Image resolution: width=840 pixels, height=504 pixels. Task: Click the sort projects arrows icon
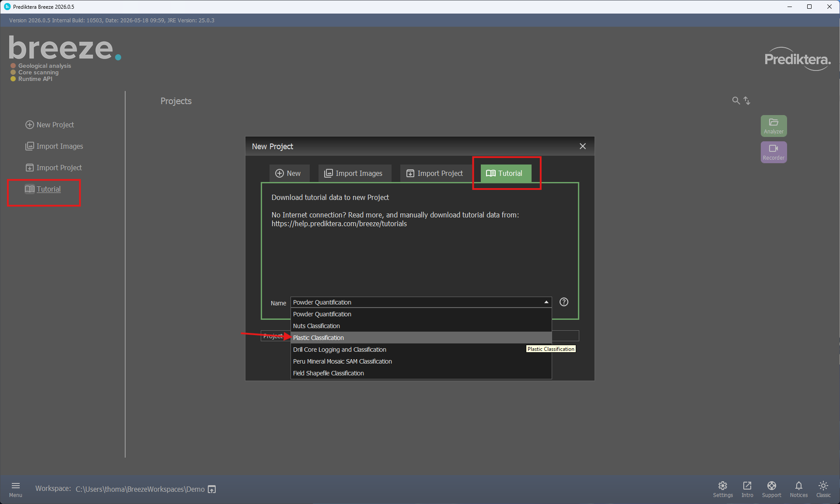(747, 101)
